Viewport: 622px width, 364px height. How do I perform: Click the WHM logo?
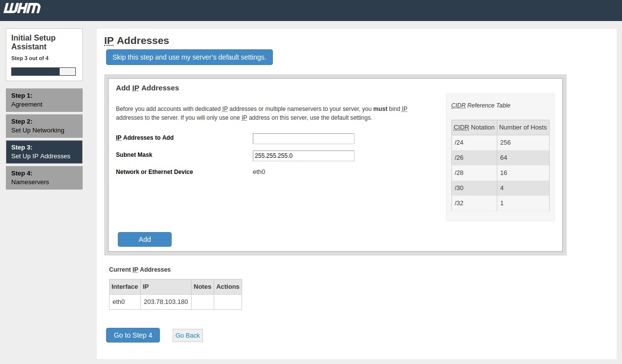pyautogui.click(x=22, y=8)
